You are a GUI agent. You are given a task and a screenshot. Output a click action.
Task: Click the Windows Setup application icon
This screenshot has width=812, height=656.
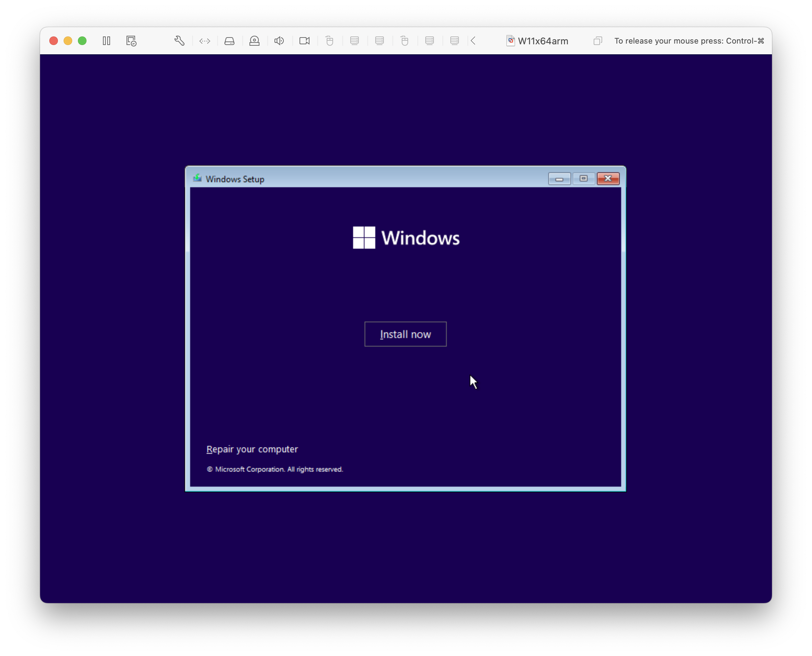point(198,178)
